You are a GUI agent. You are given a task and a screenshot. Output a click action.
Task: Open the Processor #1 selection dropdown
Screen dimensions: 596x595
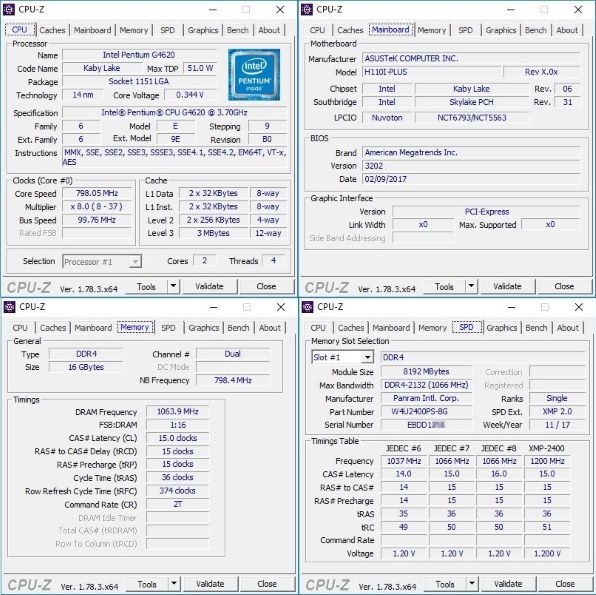pyautogui.click(x=102, y=262)
